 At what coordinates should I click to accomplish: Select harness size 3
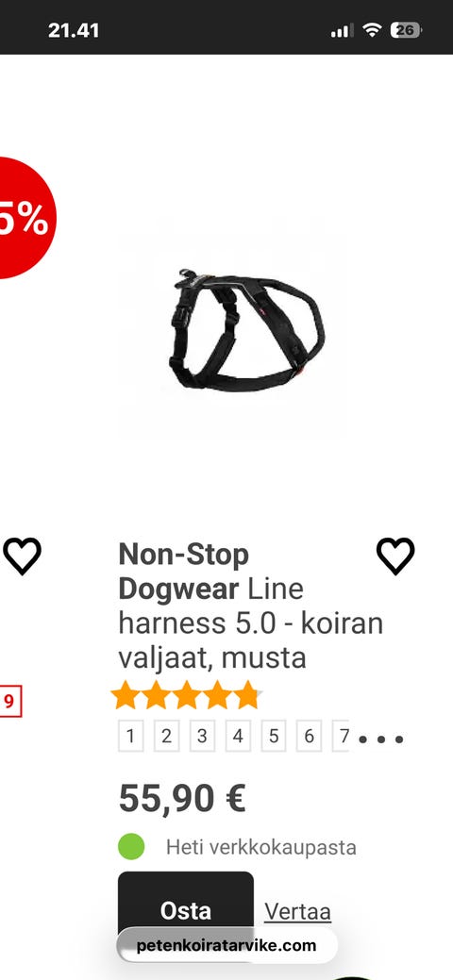tap(202, 736)
